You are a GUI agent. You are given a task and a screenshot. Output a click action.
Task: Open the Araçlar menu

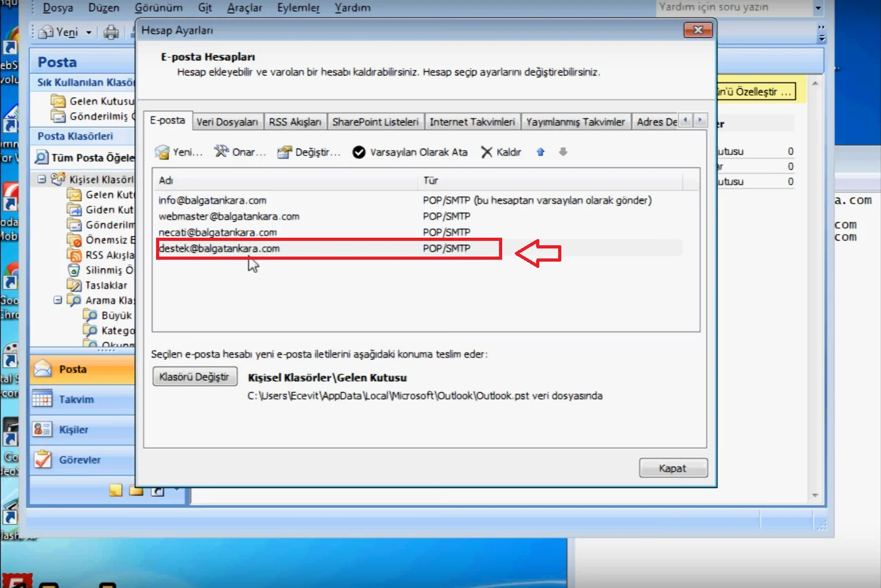tap(244, 8)
